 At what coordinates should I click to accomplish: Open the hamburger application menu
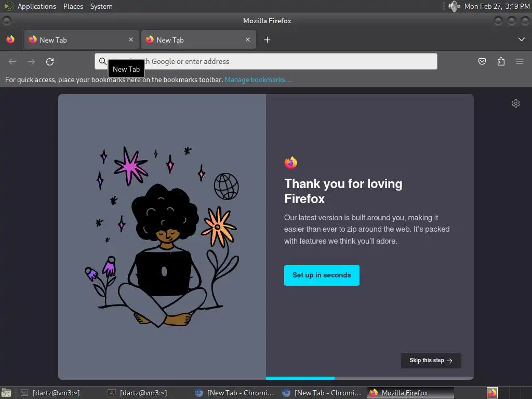point(520,61)
